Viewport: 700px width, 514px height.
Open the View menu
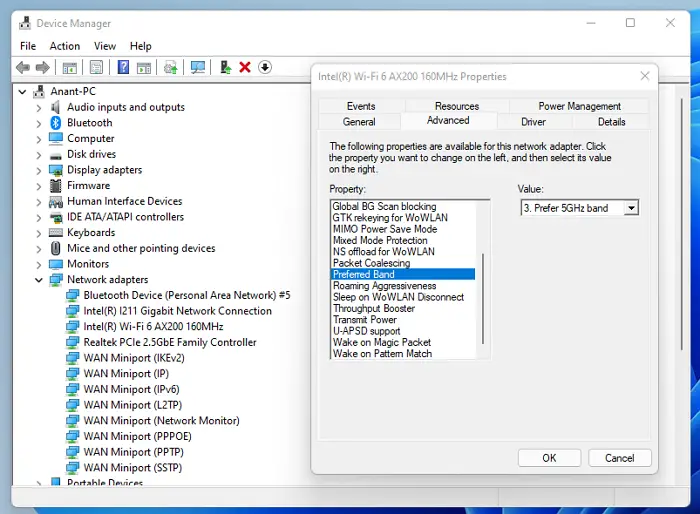[x=105, y=46]
